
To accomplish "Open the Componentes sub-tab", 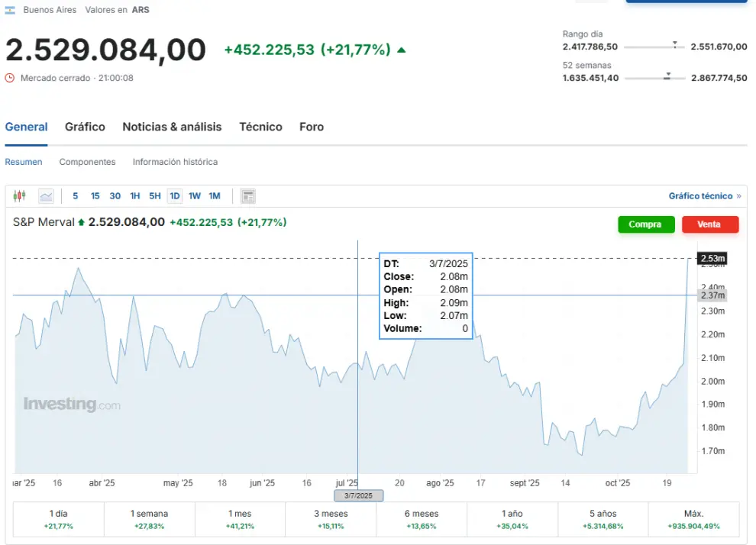I will pyautogui.click(x=87, y=162).
